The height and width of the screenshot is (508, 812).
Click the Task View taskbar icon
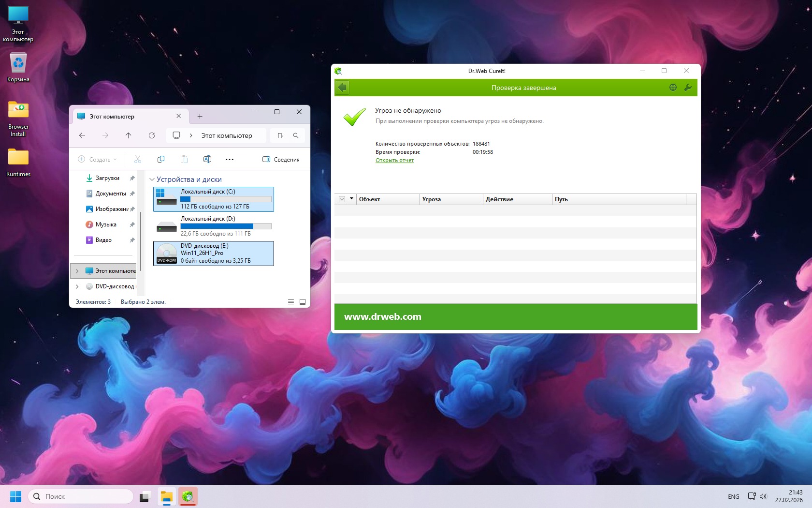pos(145,496)
